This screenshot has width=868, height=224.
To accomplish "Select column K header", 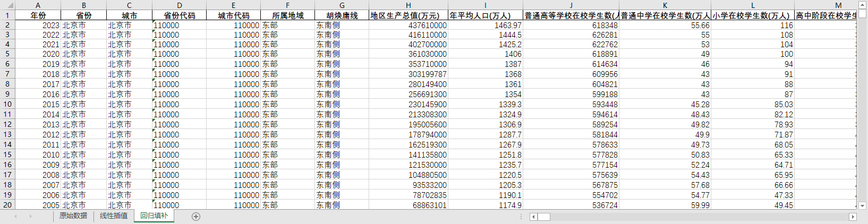I will tap(665, 5).
